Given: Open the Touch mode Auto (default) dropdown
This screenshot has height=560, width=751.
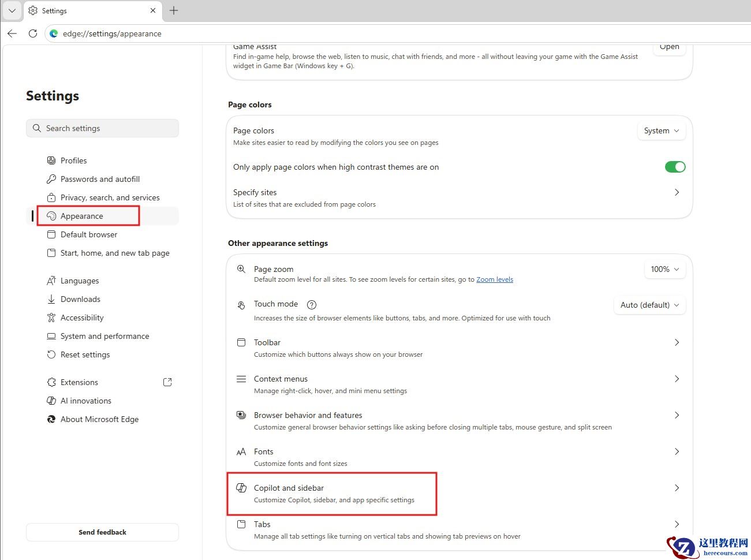Looking at the screenshot, I should click(649, 305).
